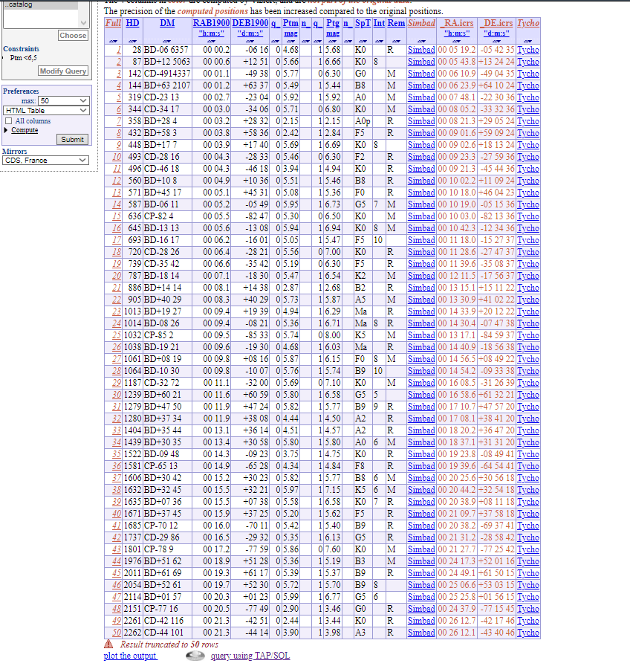The height and width of the screenshot is (672, 630).
Task: Sort by Tycho column using its arrow icon
Action: (x=528, y=41)
